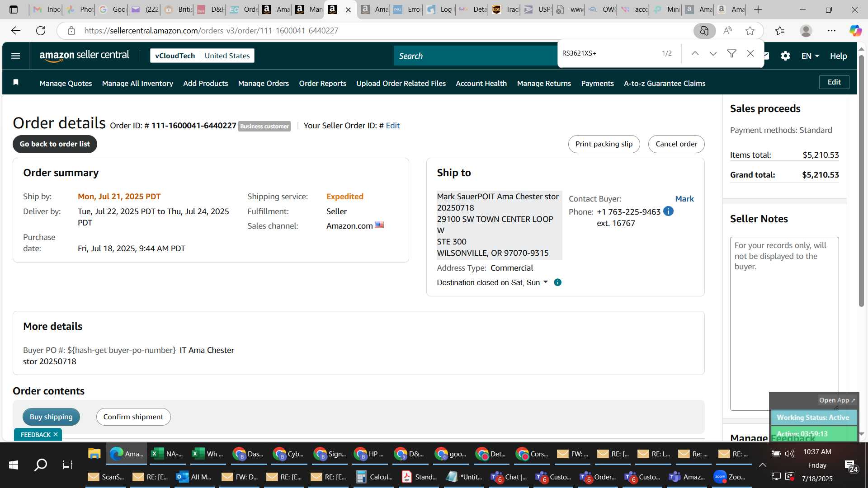Screen dimensions: 868x488
Task: Click Print packing slip button
Action: (604, 144)
